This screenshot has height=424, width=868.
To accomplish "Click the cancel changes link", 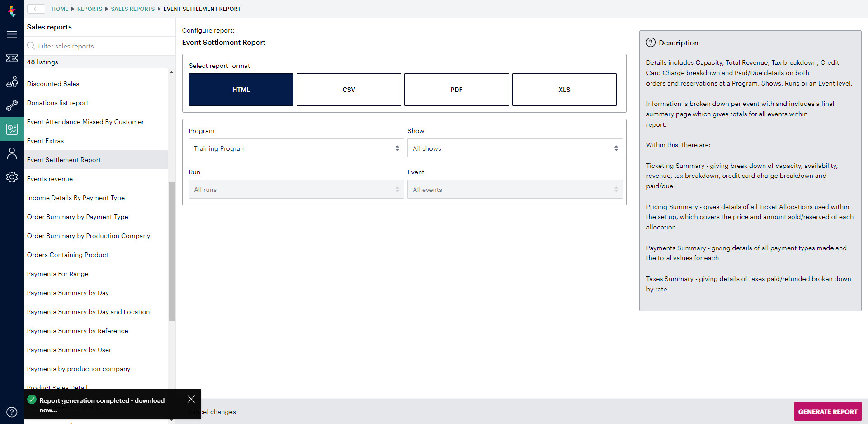I will (x=212, y=412).
